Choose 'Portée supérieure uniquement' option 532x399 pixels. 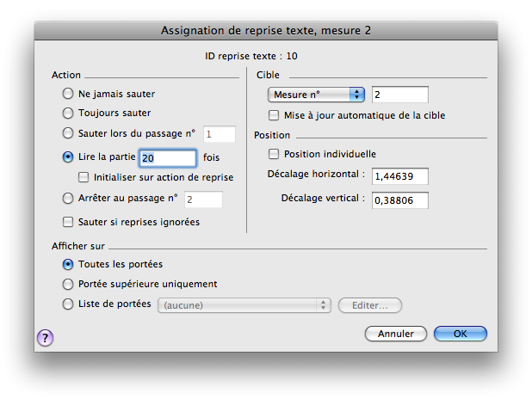click(x=69, y=284)
